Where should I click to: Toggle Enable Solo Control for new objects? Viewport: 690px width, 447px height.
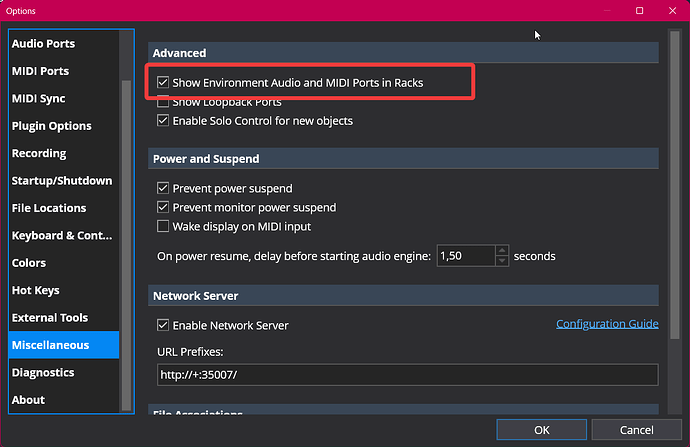[163, 121]
